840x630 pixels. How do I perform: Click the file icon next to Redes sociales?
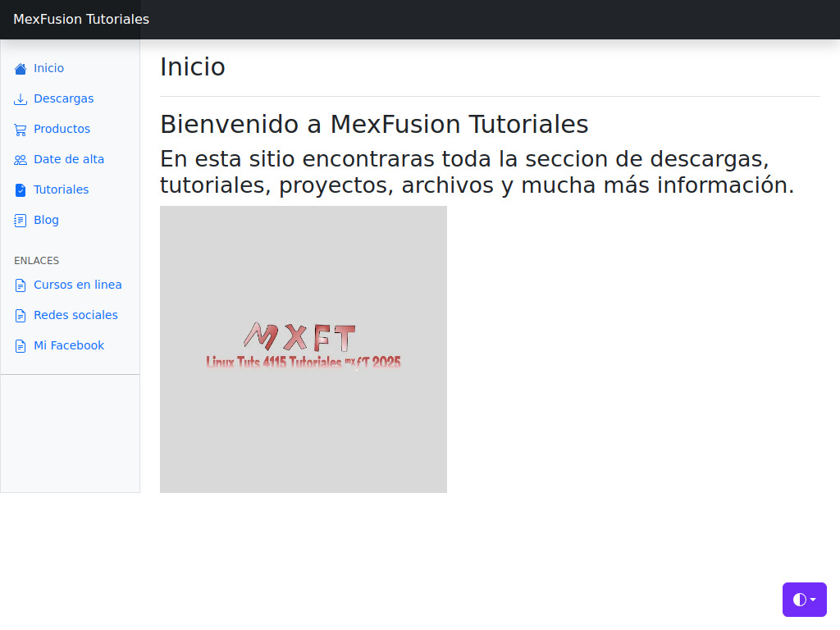click(19, 315)
